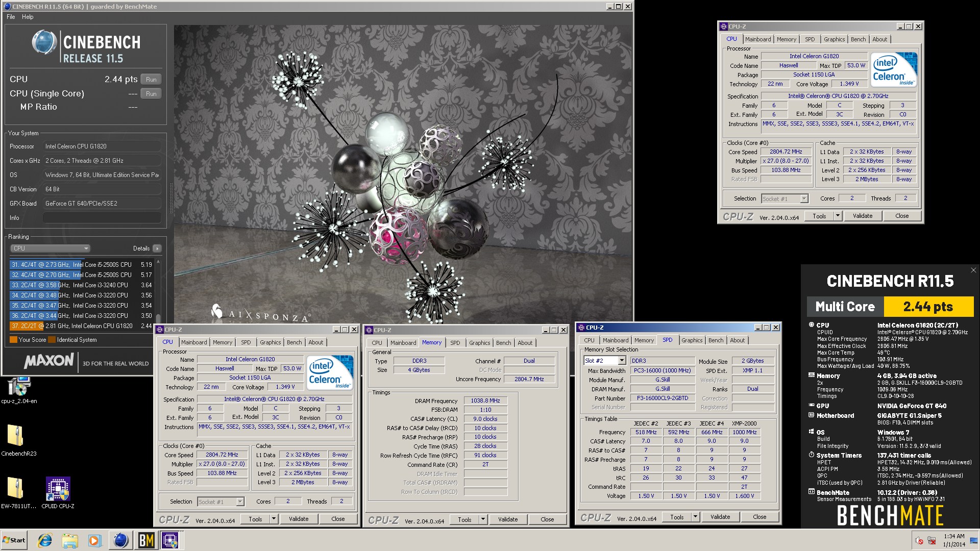Close the BenchMate overlay panel with the X
This screenshot has height=551, width=980.
tap(973, 270)
